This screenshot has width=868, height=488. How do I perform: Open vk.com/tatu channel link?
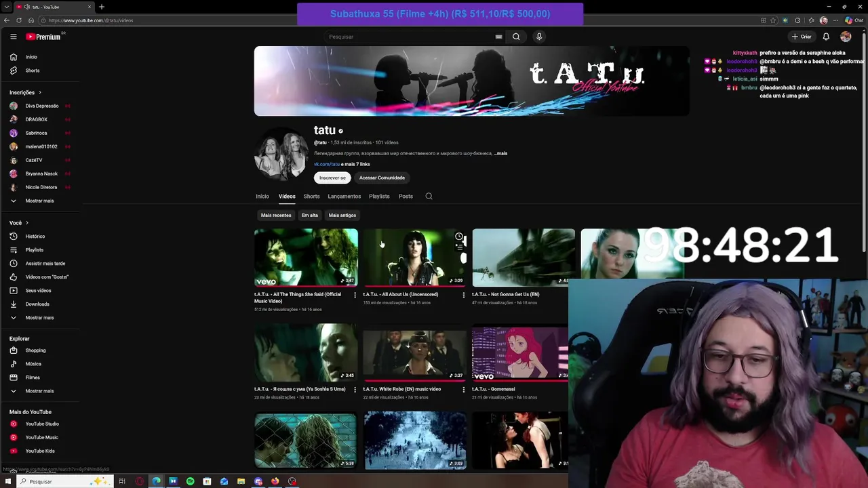tap(327, 164)
